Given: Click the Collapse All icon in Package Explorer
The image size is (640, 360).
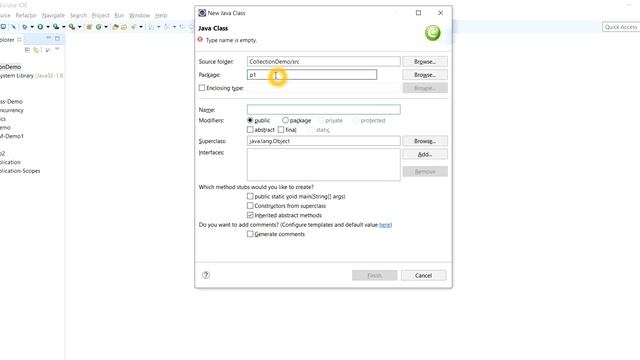Looking at the screenshot, I should tap(27, 50).
